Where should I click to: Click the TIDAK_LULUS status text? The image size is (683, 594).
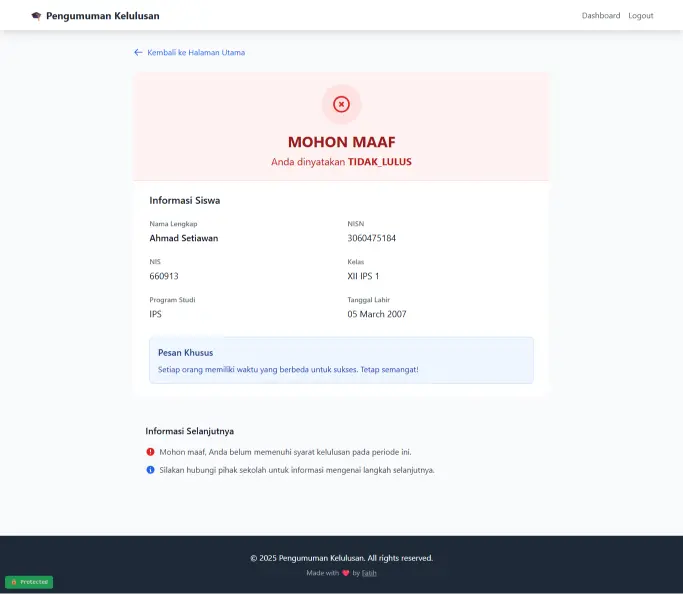(x=379, y=161)
